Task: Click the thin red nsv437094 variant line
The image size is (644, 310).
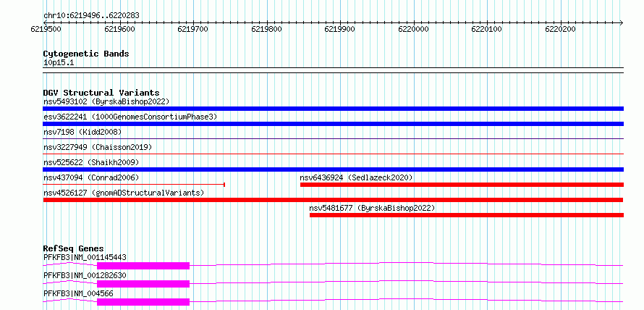Action: point(134,185)
